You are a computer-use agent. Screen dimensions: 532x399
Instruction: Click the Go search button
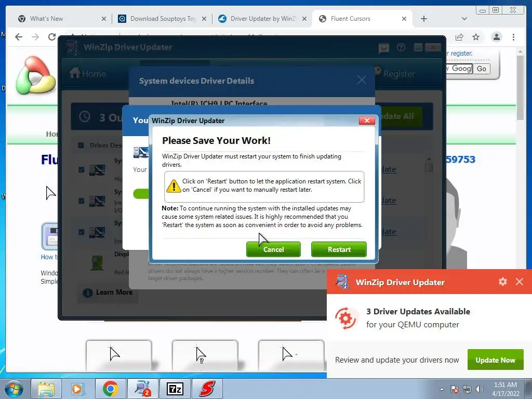[x=482, y=69]
